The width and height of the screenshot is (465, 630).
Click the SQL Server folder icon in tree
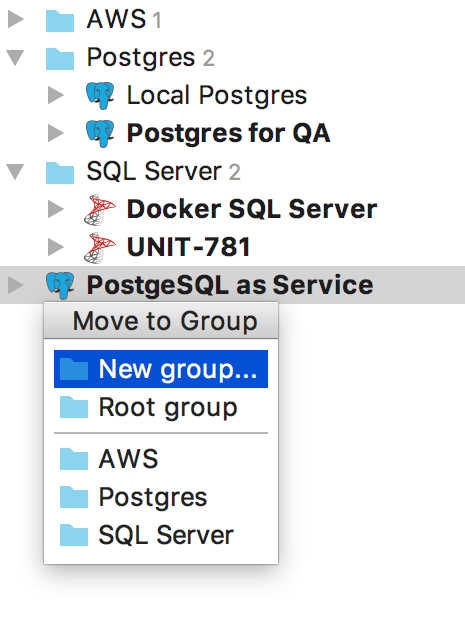point(60,173)
